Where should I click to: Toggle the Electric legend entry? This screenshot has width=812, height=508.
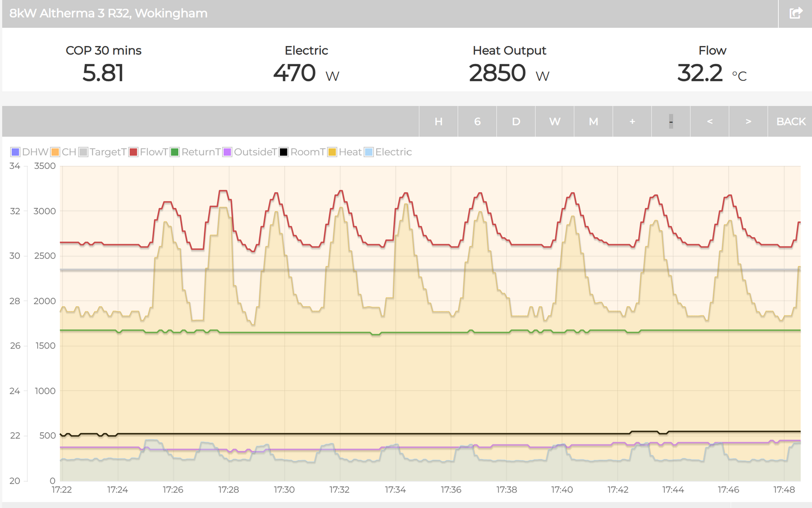pyautogui.click(x=388, y=152)
